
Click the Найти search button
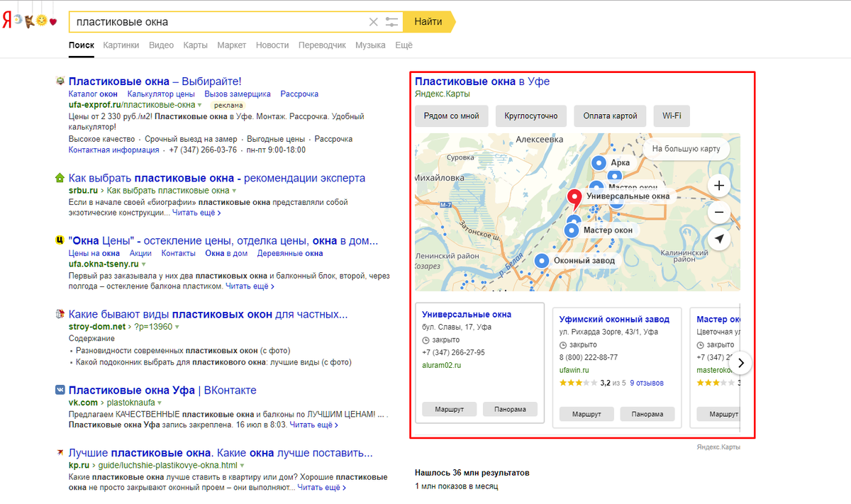[428, 22]
